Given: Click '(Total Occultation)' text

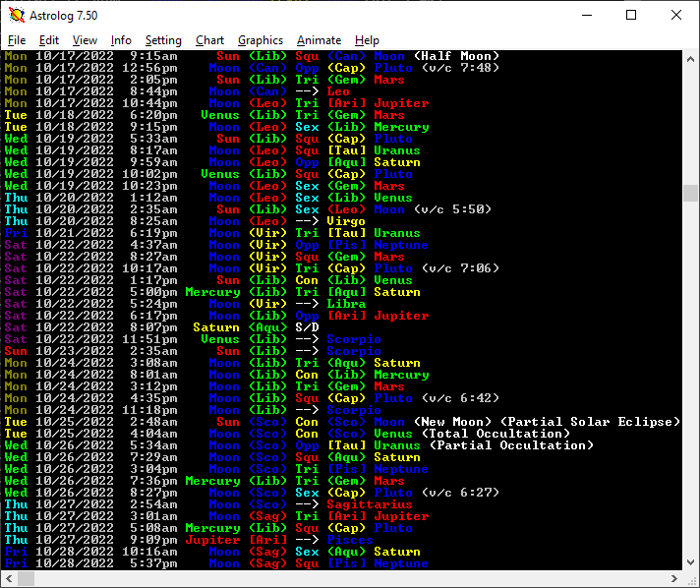Looking at the screenshot, I should tap(496, 434).
